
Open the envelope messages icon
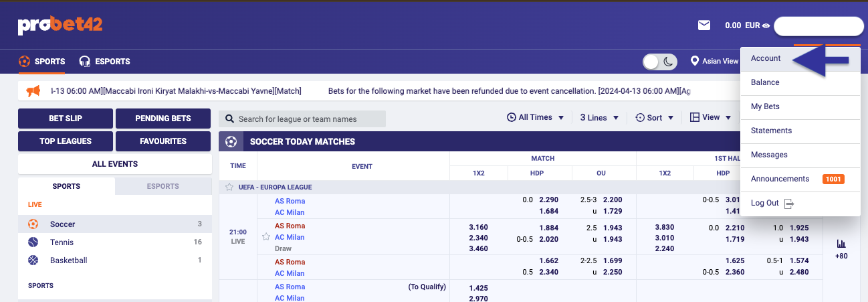pos(703,25)
